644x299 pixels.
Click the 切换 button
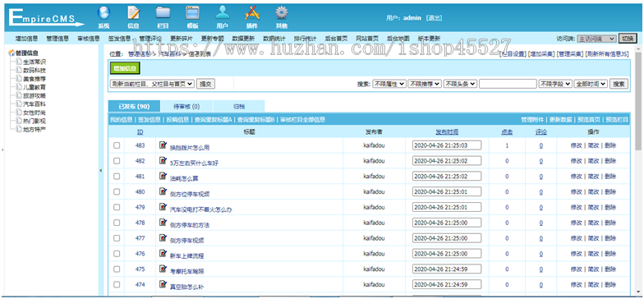[628, 39]
